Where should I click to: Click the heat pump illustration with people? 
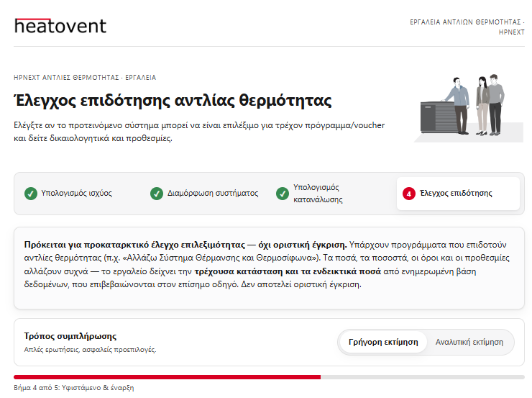pos(469,108)
